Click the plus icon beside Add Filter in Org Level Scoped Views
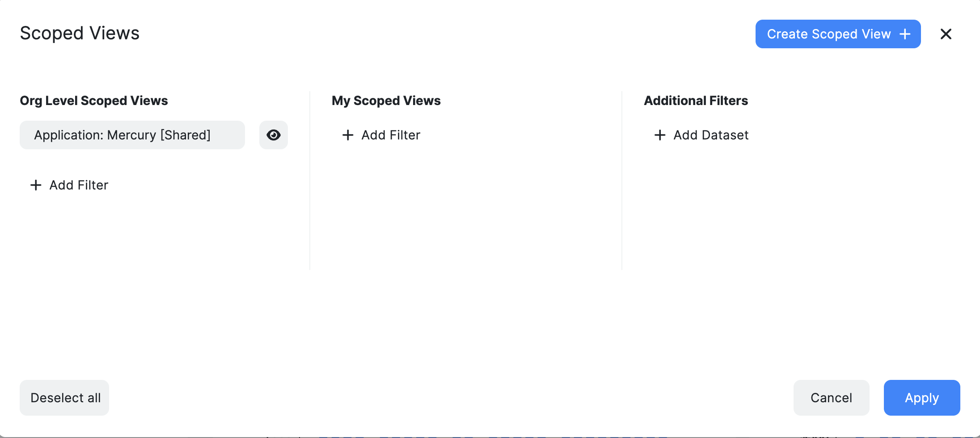The height and width of the screenshot is (438, 980). [36, 185]
